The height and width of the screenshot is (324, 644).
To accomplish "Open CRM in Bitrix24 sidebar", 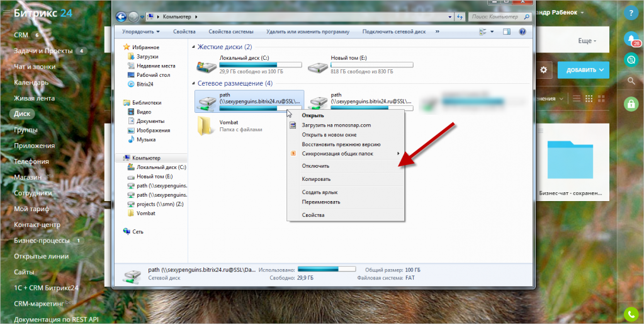I will point(21,35).
